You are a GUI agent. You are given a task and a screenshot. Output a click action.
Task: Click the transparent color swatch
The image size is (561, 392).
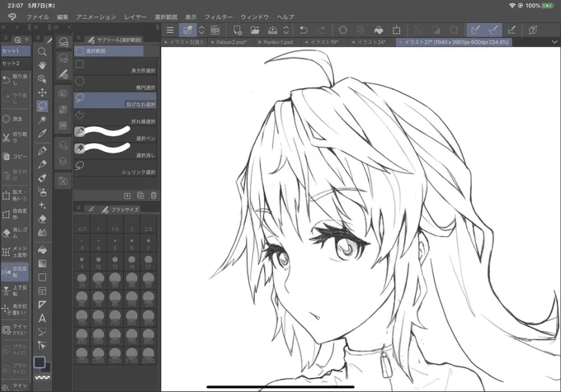point(43,377)
